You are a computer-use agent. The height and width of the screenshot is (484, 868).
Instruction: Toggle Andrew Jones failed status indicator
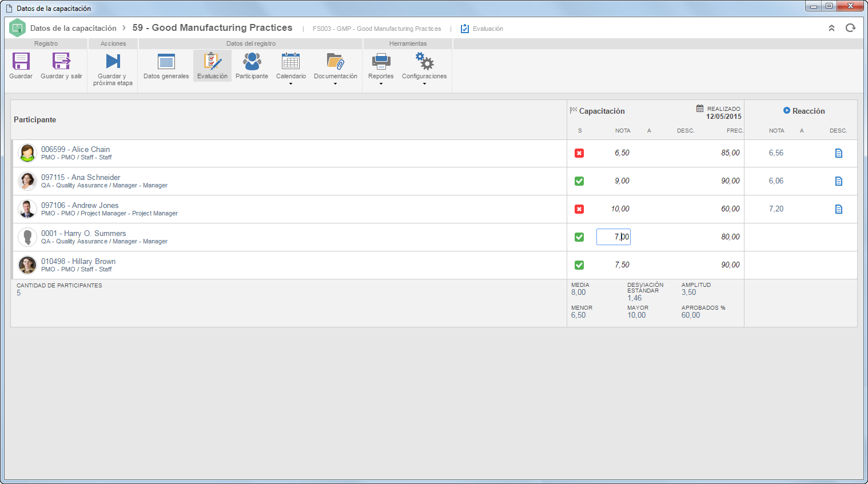coord(579,209)
